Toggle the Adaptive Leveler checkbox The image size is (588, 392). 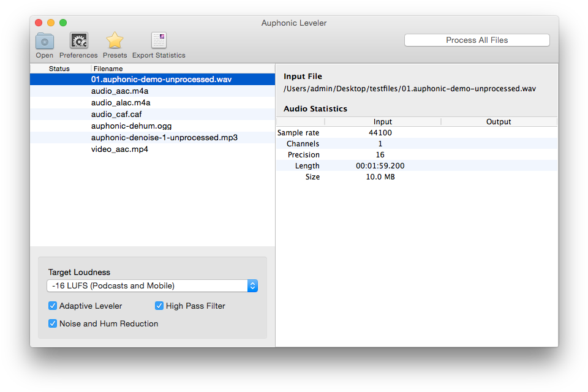coord(53,306)
